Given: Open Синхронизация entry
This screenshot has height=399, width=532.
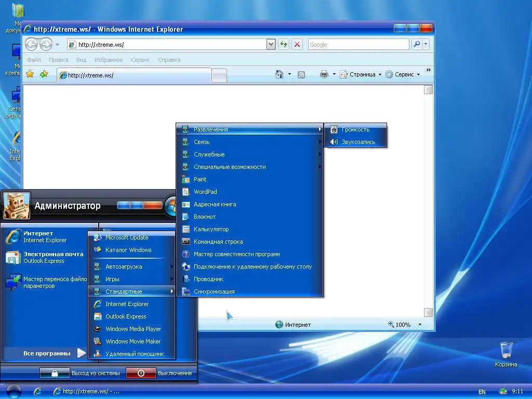Looking at the screenshot, I should click(250, 291).
